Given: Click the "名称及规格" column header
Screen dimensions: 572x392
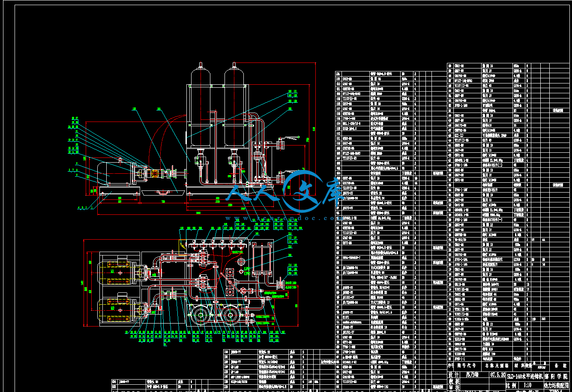Looking at the screenshot, I should 497,366.
